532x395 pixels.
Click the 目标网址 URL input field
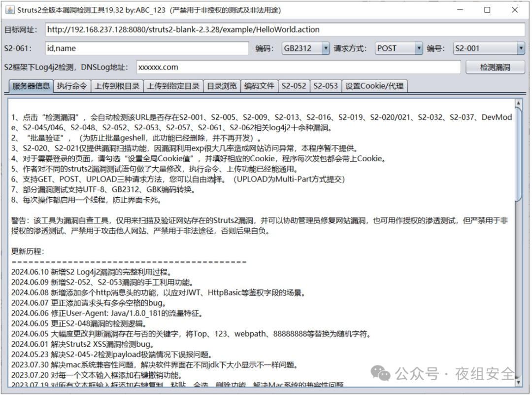pyautogui.click(x=285, y=30)
